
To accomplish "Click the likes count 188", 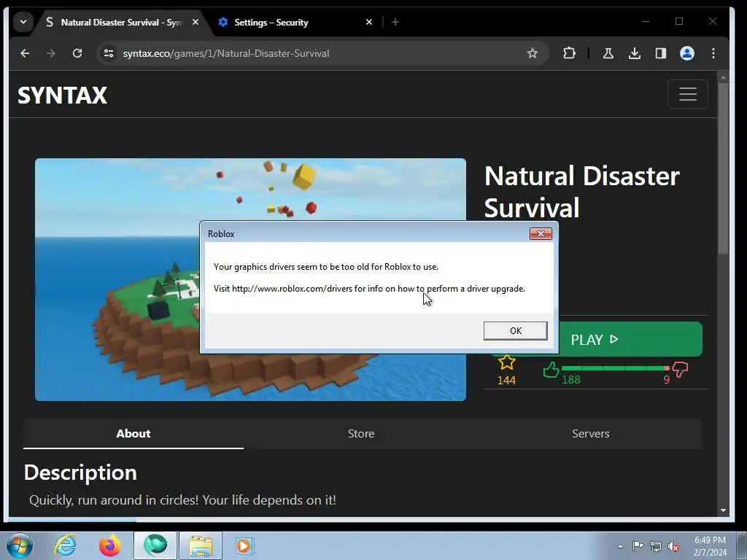I will [x=570, y=380].
